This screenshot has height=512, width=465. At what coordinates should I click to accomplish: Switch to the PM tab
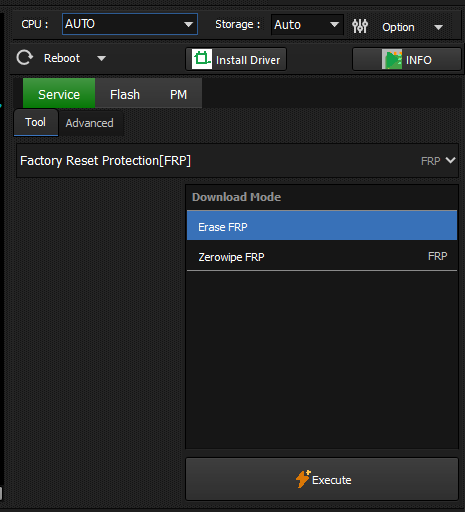[178, 94]
